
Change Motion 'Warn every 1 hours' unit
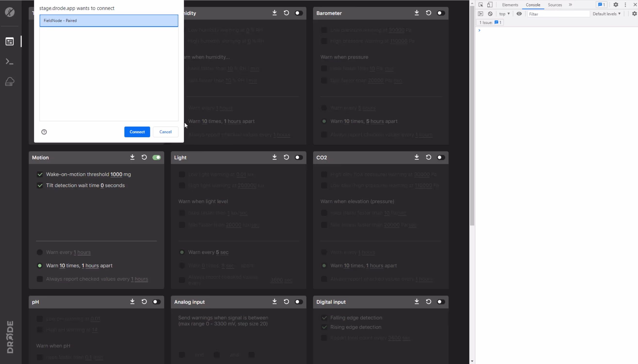coord(84,252)
